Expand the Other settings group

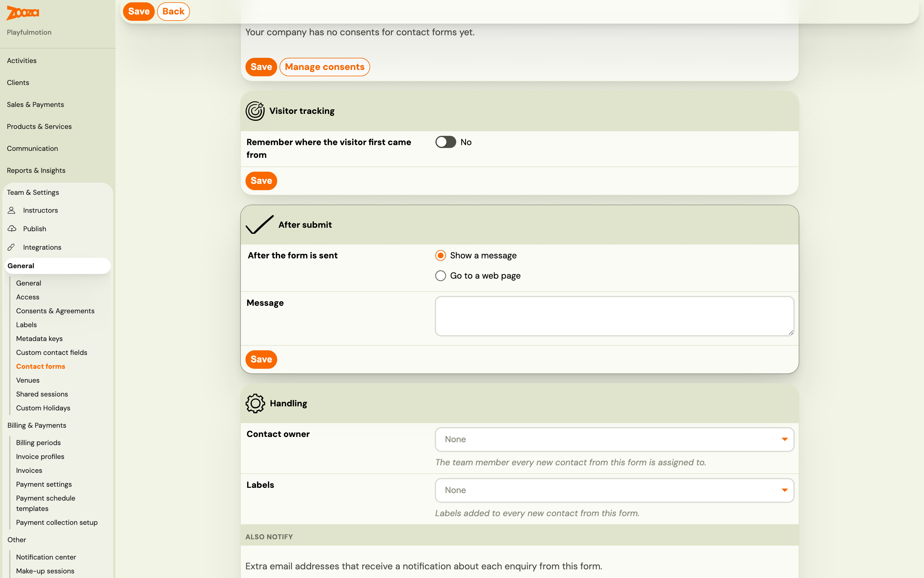17,540
